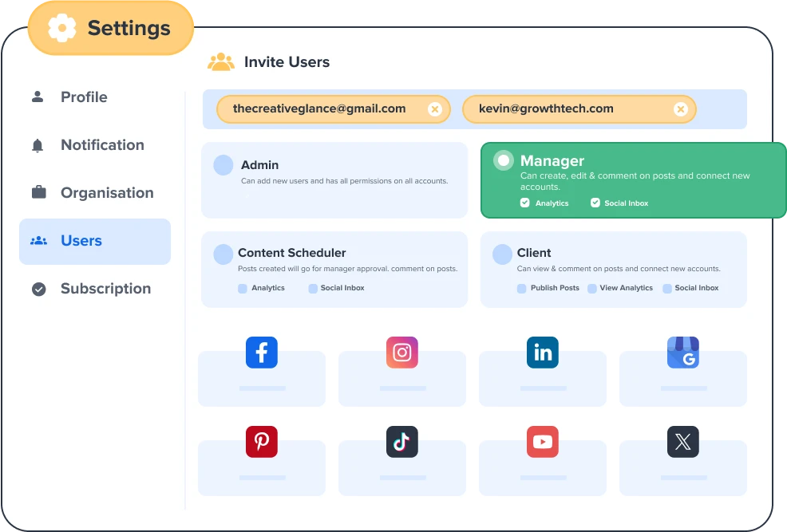Choose the LinkedIn icon

click(x=542, y=352)
